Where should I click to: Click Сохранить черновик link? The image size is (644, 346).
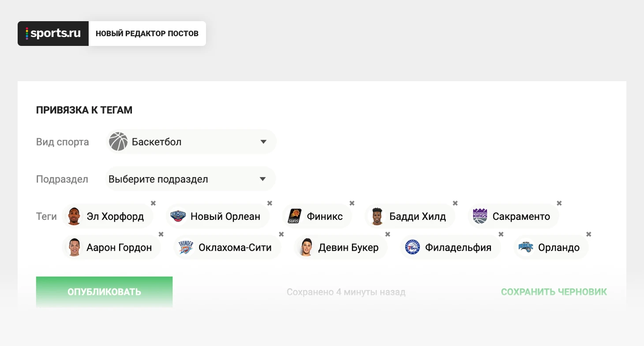pyautogui.click(x=554, y=292)
